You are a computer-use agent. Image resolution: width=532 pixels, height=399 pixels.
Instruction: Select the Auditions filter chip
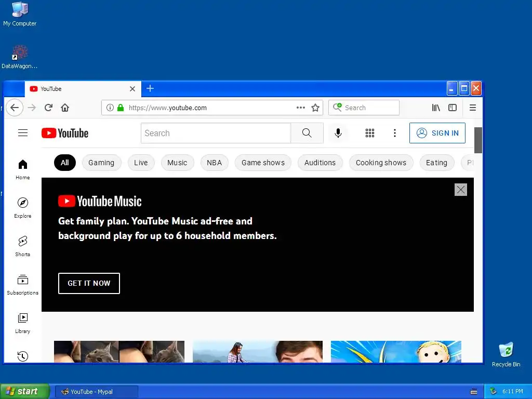click(320, 163)
